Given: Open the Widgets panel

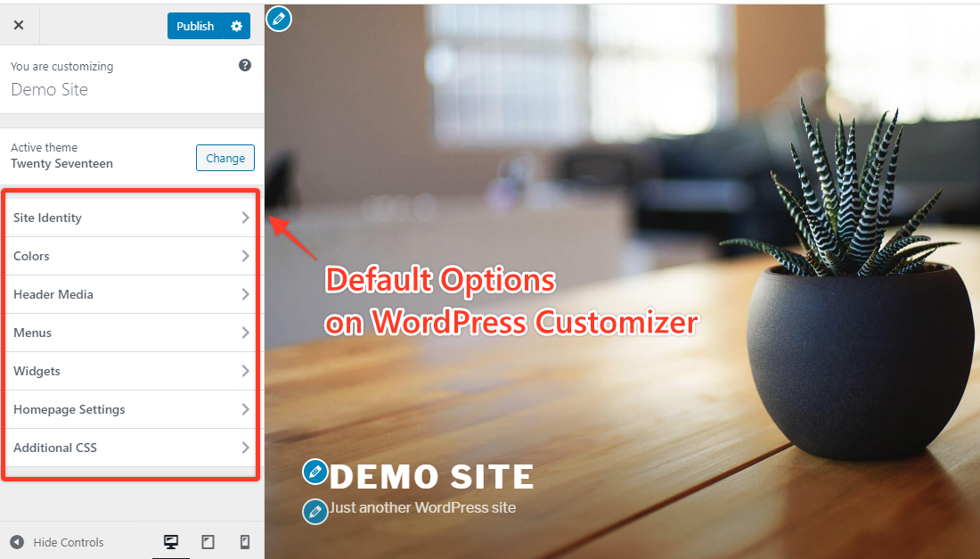Looking at the screenshot, I should (130, 371).
